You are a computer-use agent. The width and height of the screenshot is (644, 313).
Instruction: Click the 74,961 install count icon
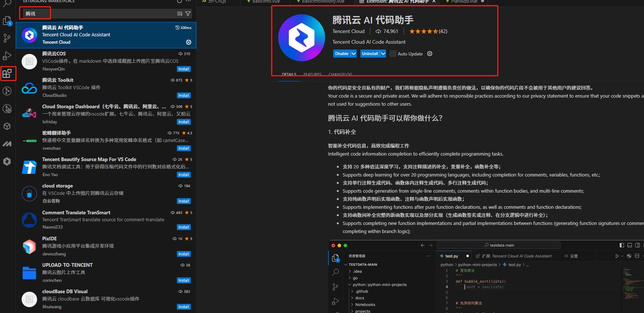[x=378, y=31]
